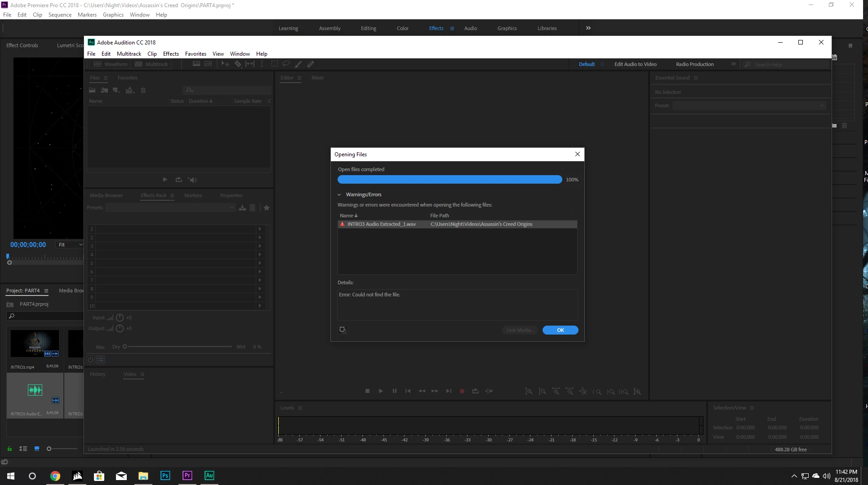Click the trash icon in Files panel

143,90
